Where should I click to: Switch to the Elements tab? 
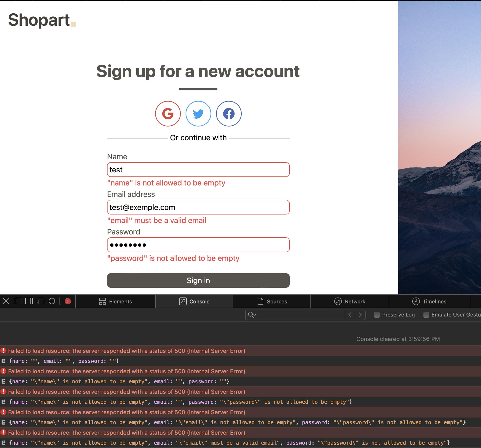[116, 302]
